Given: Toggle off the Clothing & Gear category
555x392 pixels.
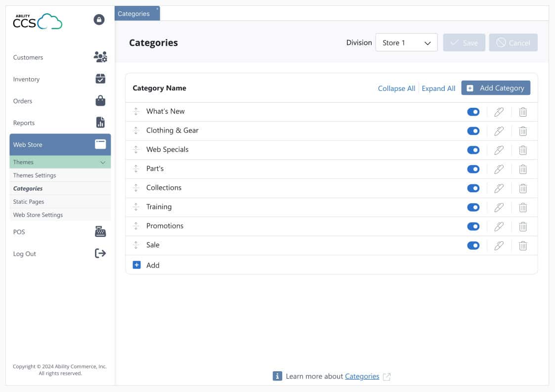Looking at the screenshot, I should pyautogui.click(x=473, y=131).
